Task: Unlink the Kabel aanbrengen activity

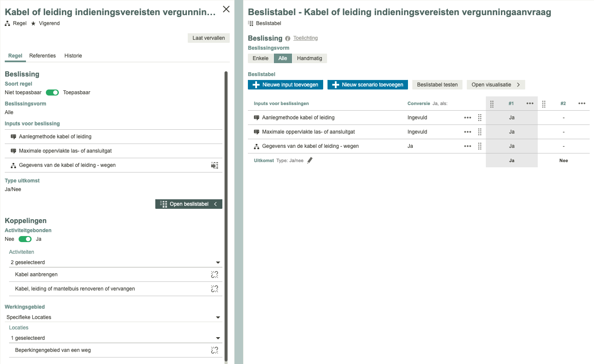Action: [x=214, y=275]
